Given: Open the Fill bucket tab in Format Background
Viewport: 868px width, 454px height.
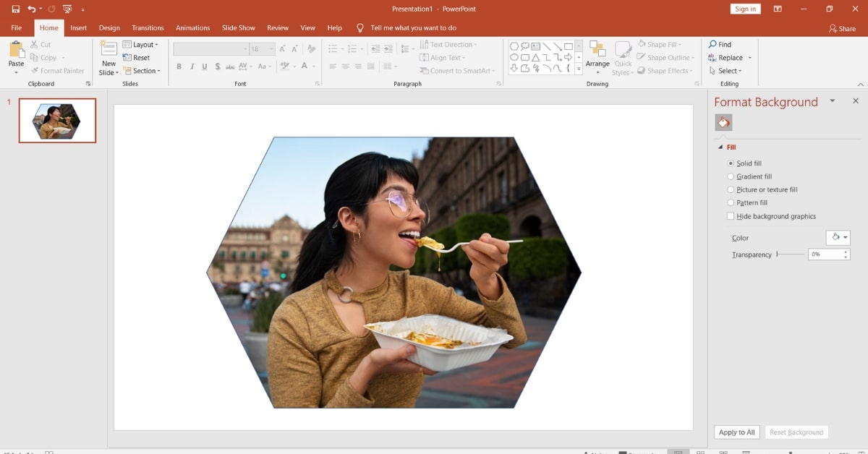Looking at the screenshot, I should coord(723,122).
